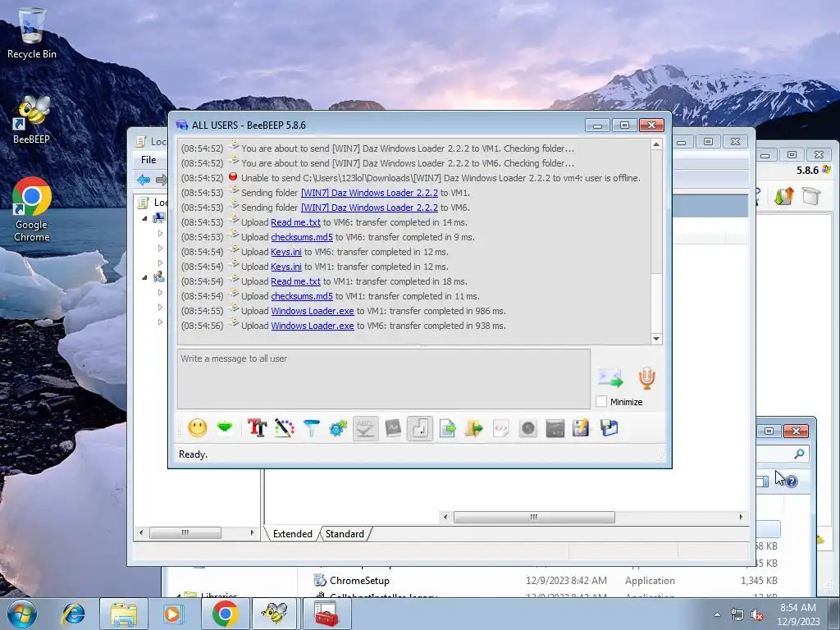This screenshot has width=840, height=630.
Task: Click the blue help question mark icon
Action: point(792,481)
